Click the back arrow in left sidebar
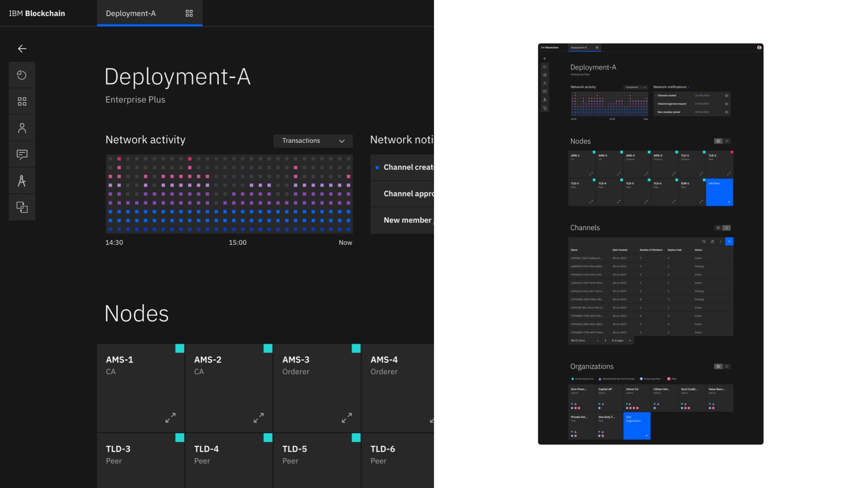The image size is (868, 488). 22,49
